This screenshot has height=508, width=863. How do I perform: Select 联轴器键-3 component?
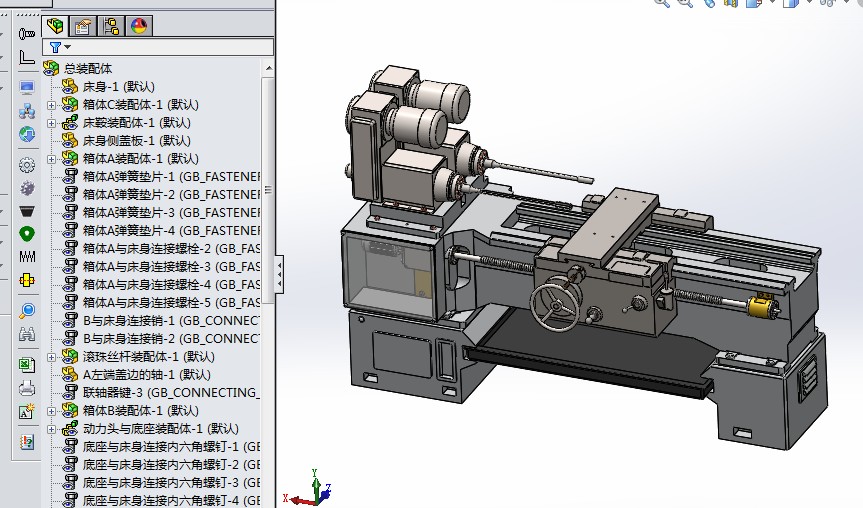[x=171, y=392]
